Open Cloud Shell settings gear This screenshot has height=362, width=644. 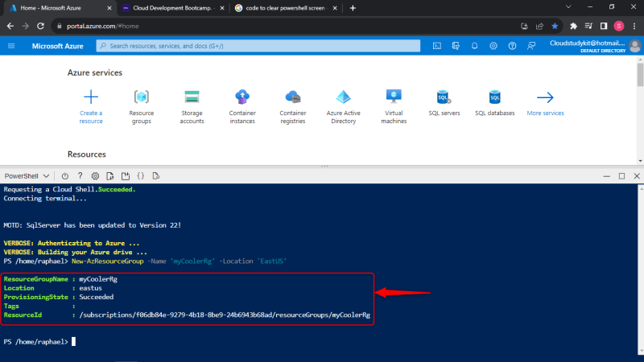click(x=95, y=176)
